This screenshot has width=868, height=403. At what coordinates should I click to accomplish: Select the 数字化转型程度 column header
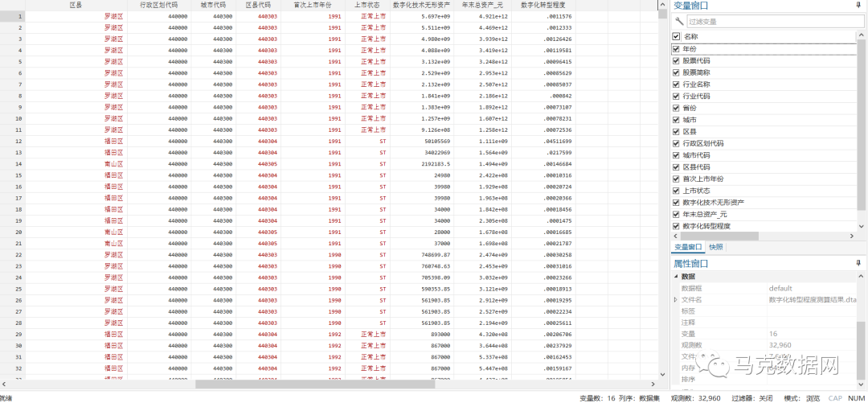(543, 5)
